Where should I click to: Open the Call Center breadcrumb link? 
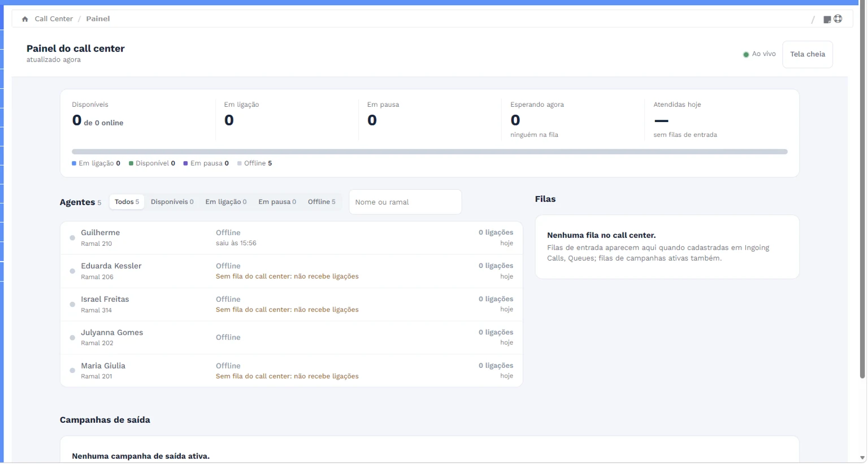click(54, 19)
